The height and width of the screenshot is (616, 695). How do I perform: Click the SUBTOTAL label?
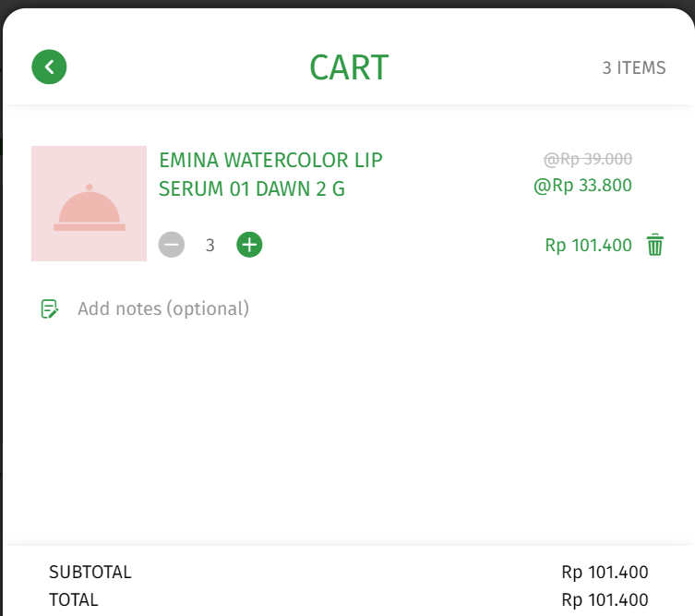[90, 572]
